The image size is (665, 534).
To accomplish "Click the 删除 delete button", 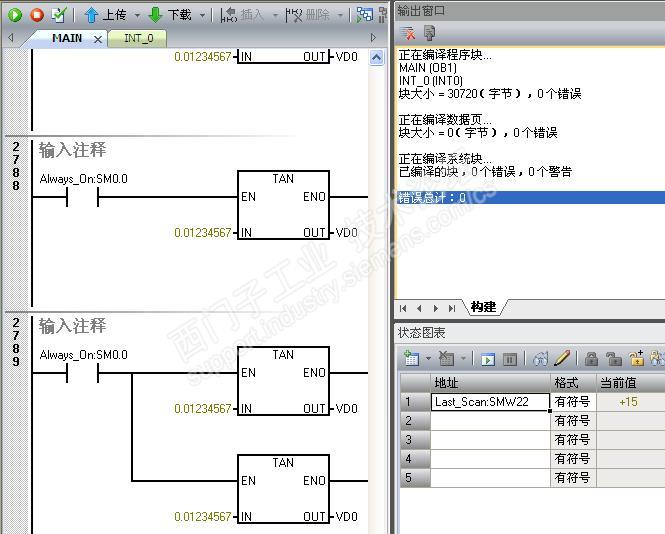I will 308,15.
